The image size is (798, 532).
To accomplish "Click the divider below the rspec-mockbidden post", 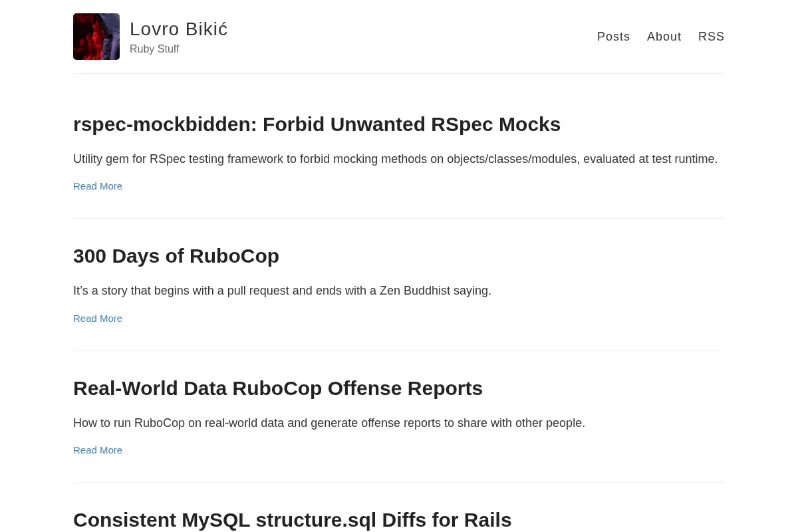I will click(x=398, y=218).
